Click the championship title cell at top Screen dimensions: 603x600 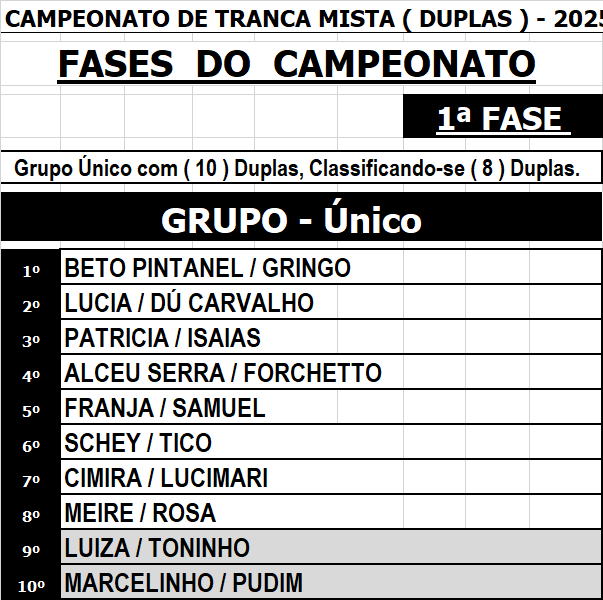click(300, 19)
